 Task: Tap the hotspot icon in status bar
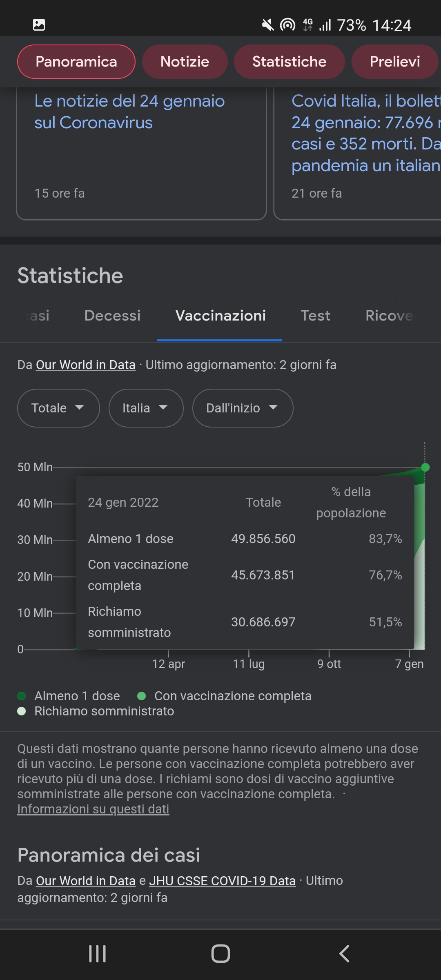click(x=287, y=25)
